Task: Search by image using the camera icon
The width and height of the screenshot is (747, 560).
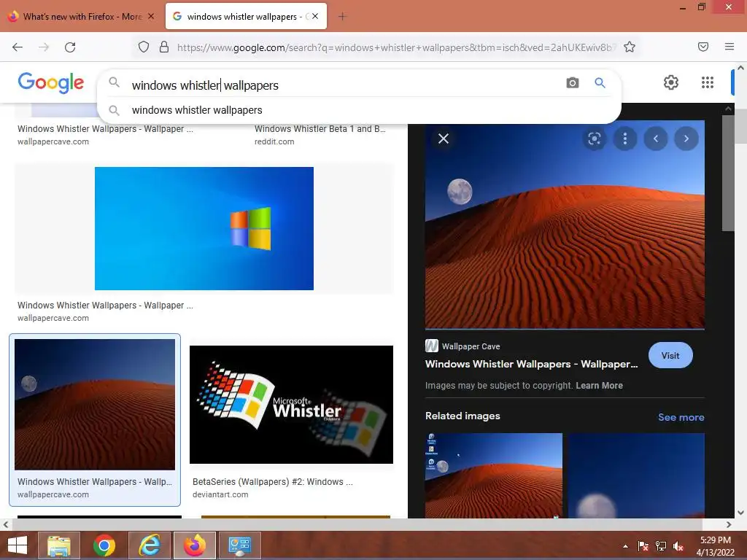Action: coord(573,83)
